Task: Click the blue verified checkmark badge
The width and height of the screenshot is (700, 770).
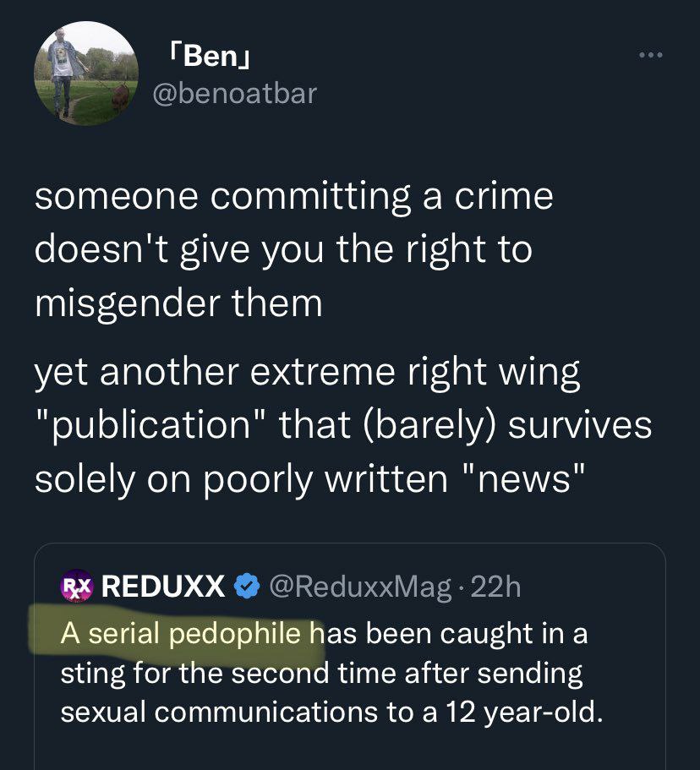Action: coord(246,585)
